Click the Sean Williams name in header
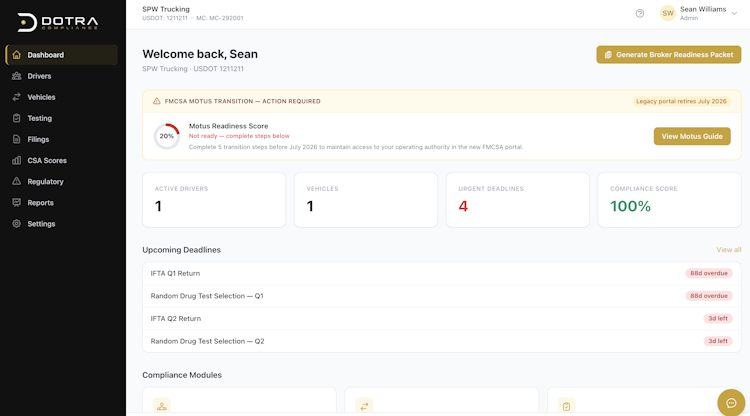750x416 pixels. (703, 9)
